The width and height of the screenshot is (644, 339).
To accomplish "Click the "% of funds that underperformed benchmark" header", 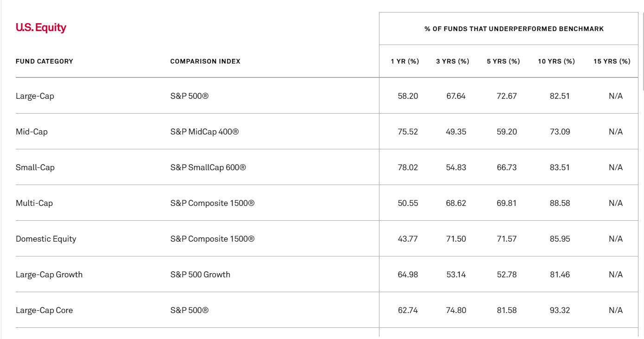I will 514,29.
